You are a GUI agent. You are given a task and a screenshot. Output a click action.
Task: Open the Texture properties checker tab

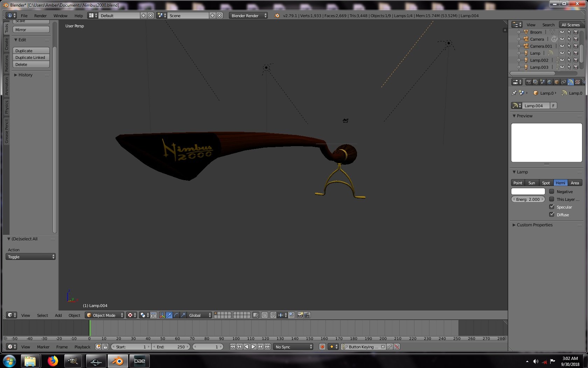point(577,82)
